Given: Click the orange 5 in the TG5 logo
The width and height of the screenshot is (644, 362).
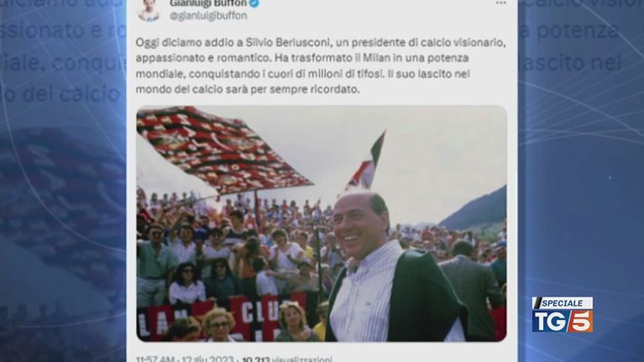Looking at the screenshot, I should pos(581,321).
